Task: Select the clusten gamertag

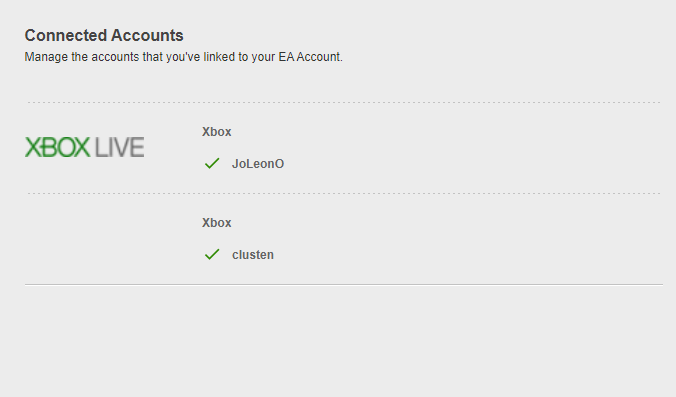Action: [253, 255]
